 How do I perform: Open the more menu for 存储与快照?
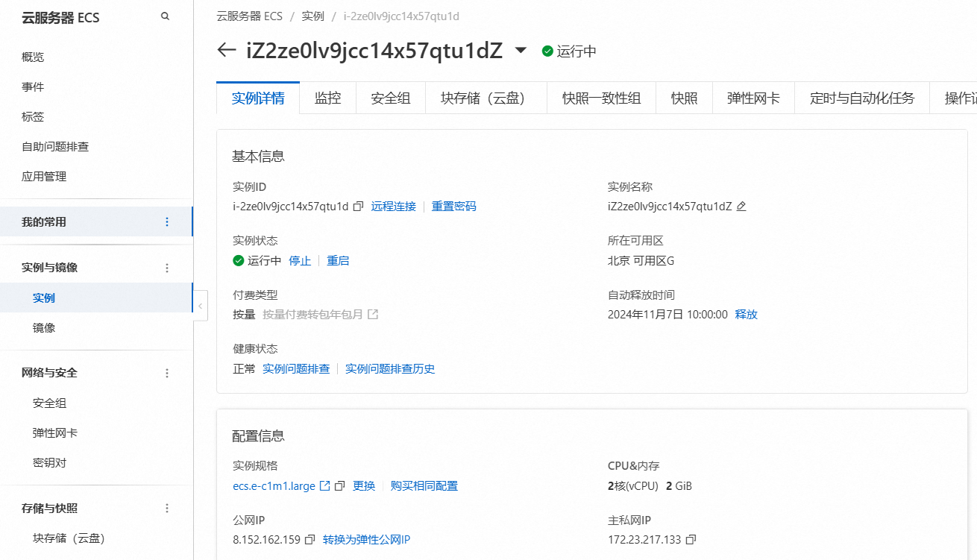click(x=167, y=509)
